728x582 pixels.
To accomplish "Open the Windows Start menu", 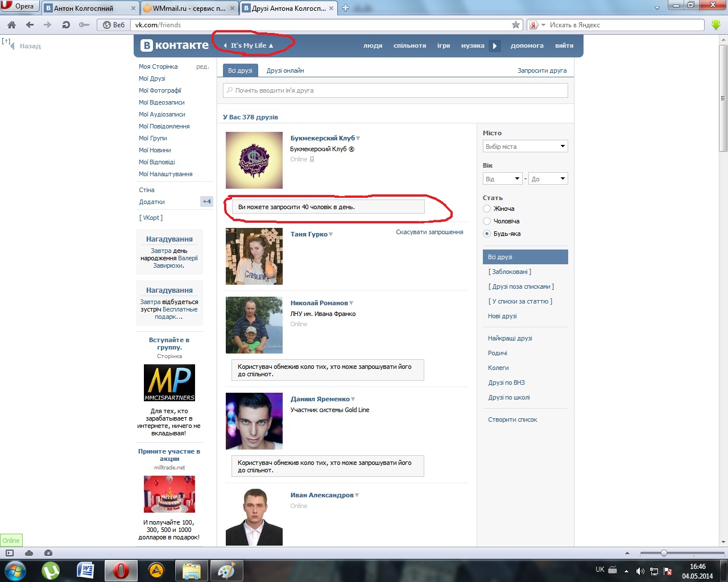I will [x=15, y=571].
